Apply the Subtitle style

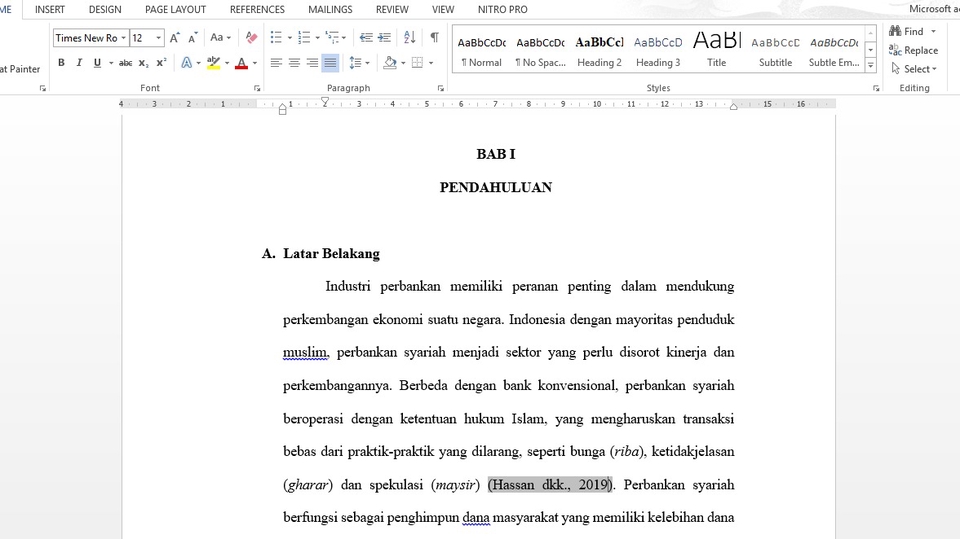(775, 50)
